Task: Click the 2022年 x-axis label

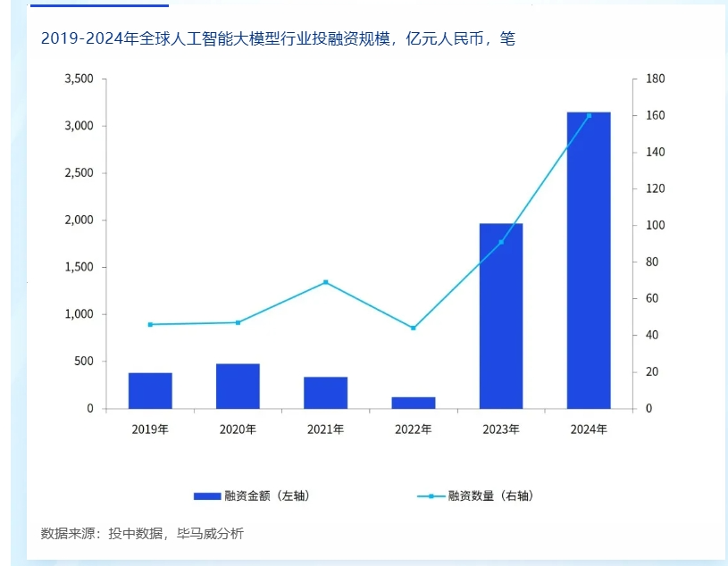Action: pos(414,429)
